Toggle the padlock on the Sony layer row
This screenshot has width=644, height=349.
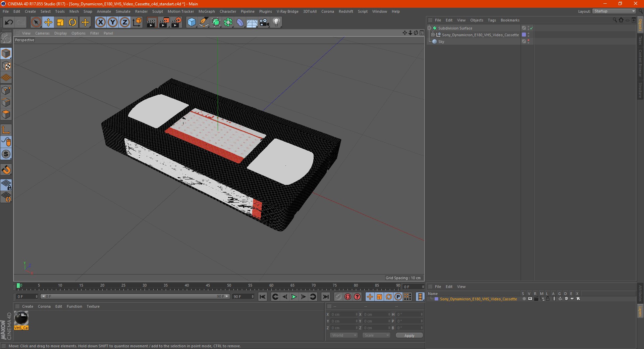548,299
